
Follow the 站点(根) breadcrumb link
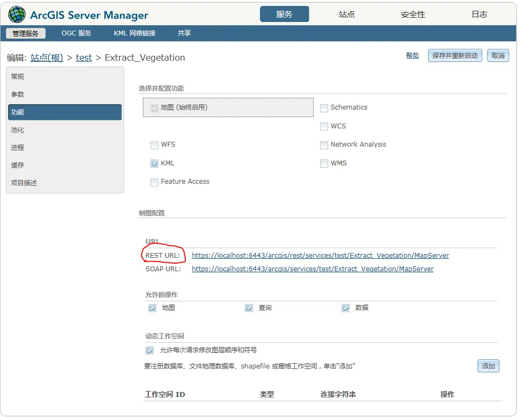click(47, 57)
